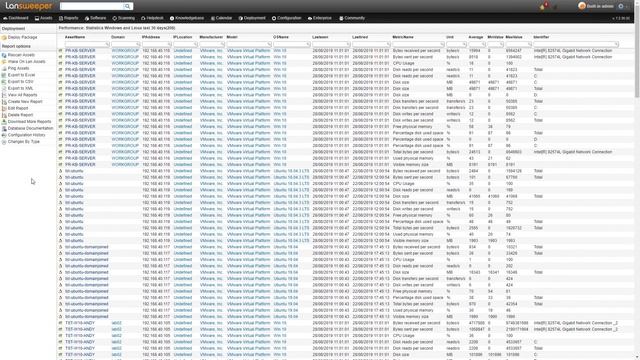Click the Rescan Assets link
The width and height of the screenshot is (640, 360).
click(21, 55)
